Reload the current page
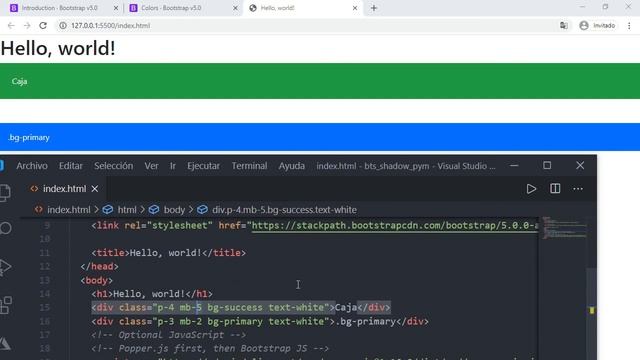The width and height of the screenshot is (640, 360). tap(43, 25)
